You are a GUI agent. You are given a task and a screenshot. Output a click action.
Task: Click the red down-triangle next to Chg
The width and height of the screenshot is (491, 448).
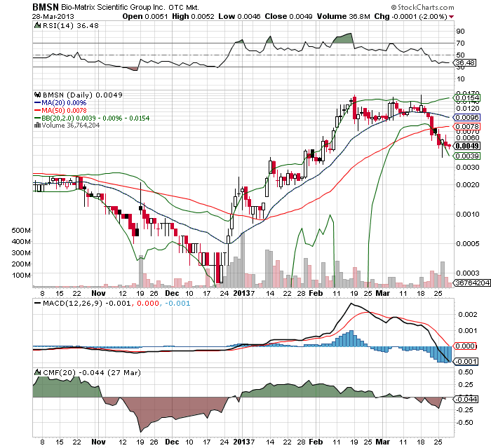click(451, 17)
